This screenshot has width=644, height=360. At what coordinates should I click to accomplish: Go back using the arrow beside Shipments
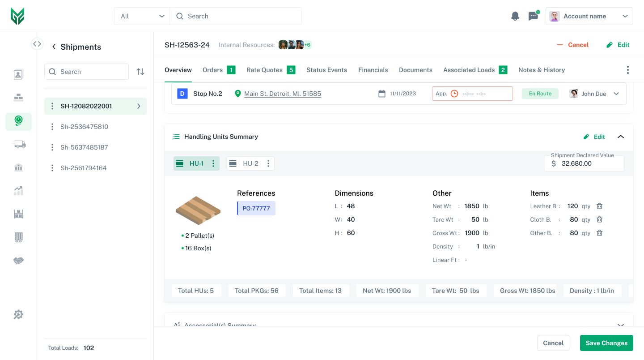point(54,47)
